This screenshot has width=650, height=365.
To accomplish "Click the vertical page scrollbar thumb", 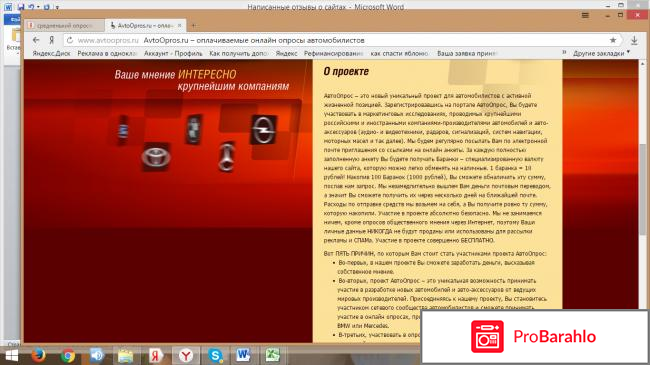I will coord(642,189).
